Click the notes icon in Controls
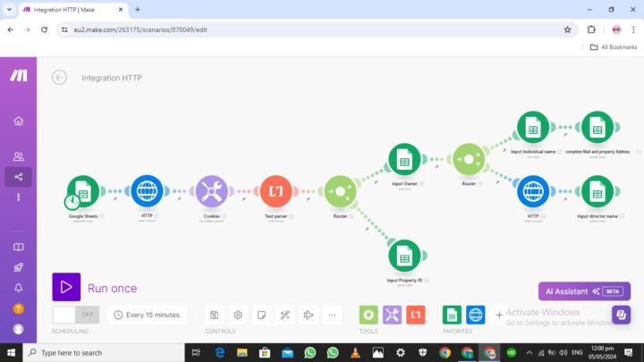644x362 pixels. pyautogui.click(x=261, y=315)
